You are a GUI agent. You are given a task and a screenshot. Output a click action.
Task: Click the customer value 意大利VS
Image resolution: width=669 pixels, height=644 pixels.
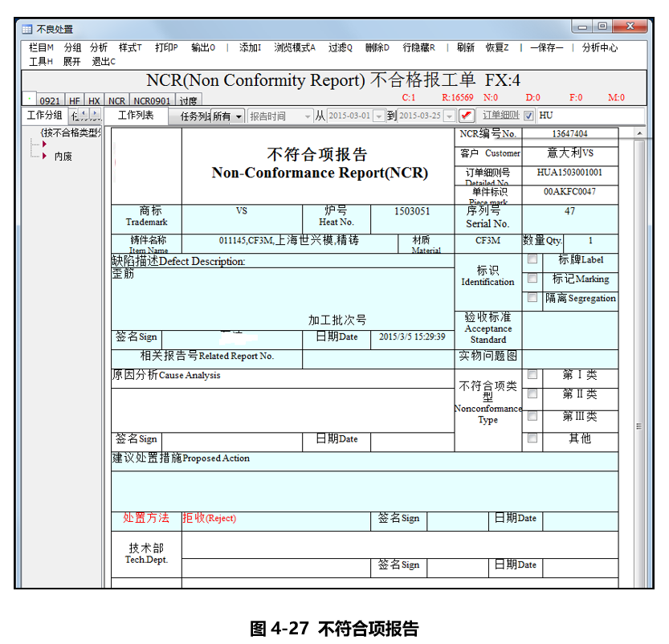(x=570, y=153)
